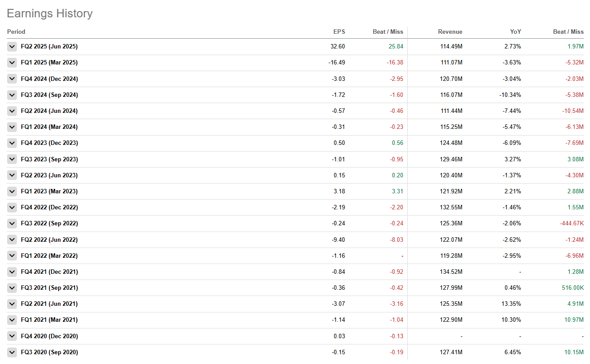Expand the FQ1 2025 (Mar 2025) row
This screenshot has height=364, width=590.
pyautogui.click(x=12, y=63)
